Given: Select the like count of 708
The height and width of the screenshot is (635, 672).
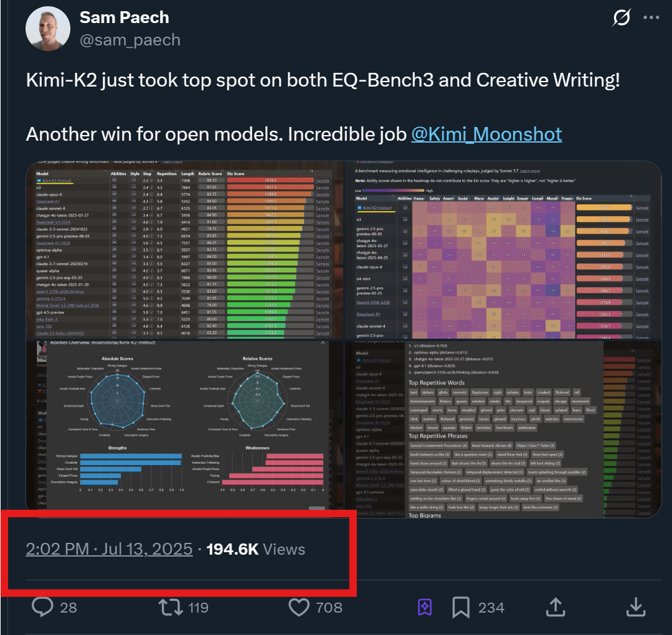Looking at the screenshot, I should tap(331, 607).
